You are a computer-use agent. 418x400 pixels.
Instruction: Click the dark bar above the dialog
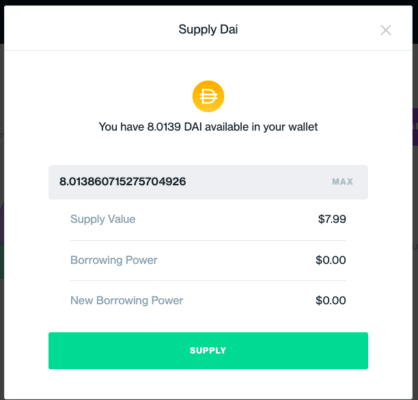[209, 2]
